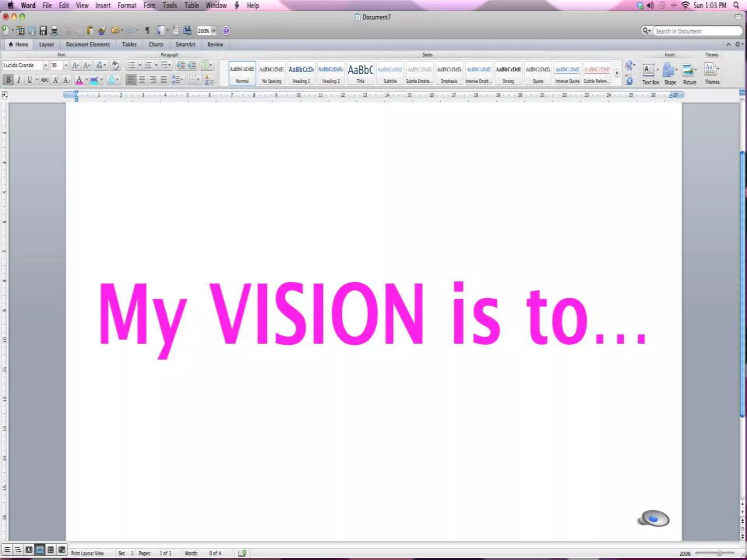Toggle Italic formatting
747x560 pixels.
tap(19, 80)
